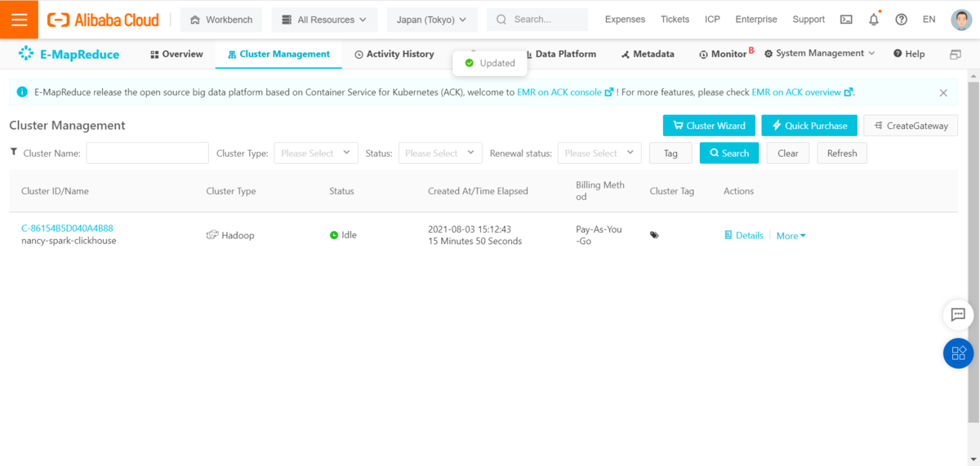Screen dimensions: 980x466
Task: Open the Status filter dropdown
Action: [440, 153]
